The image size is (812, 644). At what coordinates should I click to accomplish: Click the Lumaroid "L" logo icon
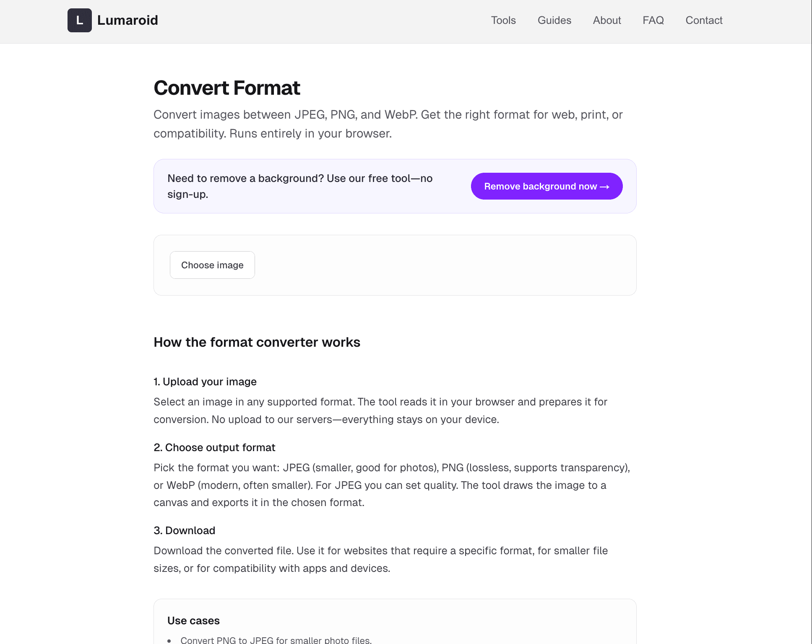(79, 20)
